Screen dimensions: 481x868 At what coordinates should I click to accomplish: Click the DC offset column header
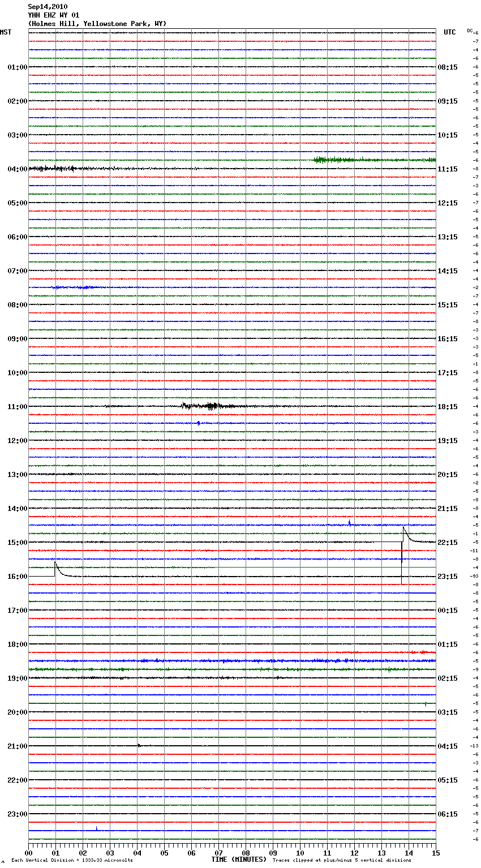(470, 31)
